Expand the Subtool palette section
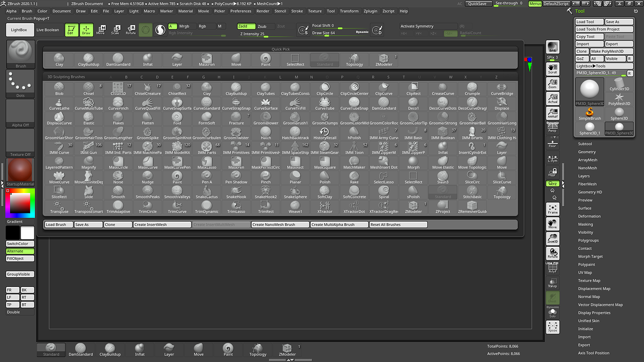The image size is (644, 362). pos(585,144)
